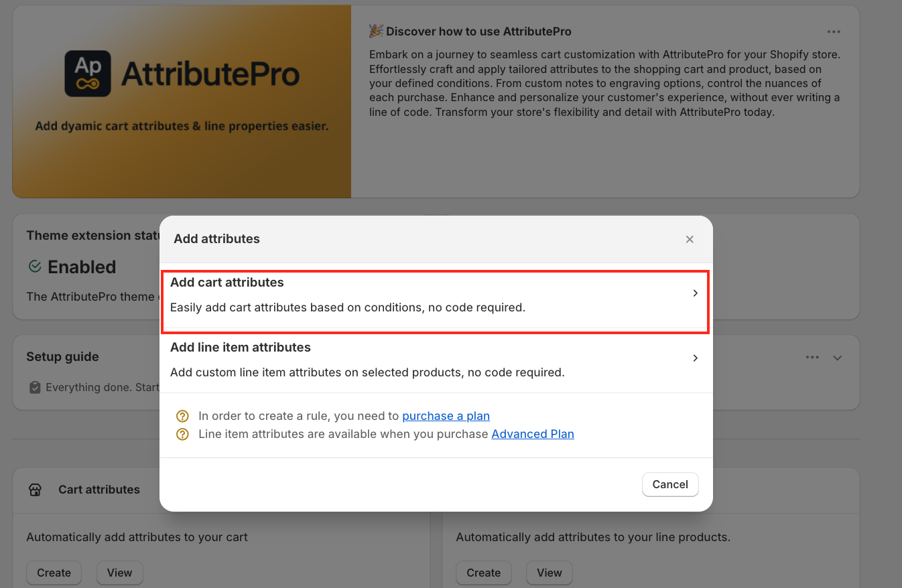Click the Enabled checkmark status icon
The image size is (902, 588).
coord(35,267)
